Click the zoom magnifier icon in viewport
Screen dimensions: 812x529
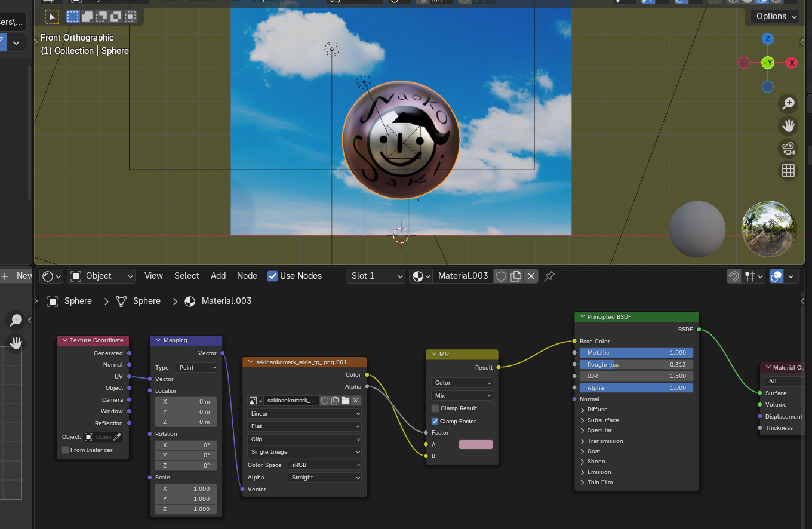pos(788,103)
